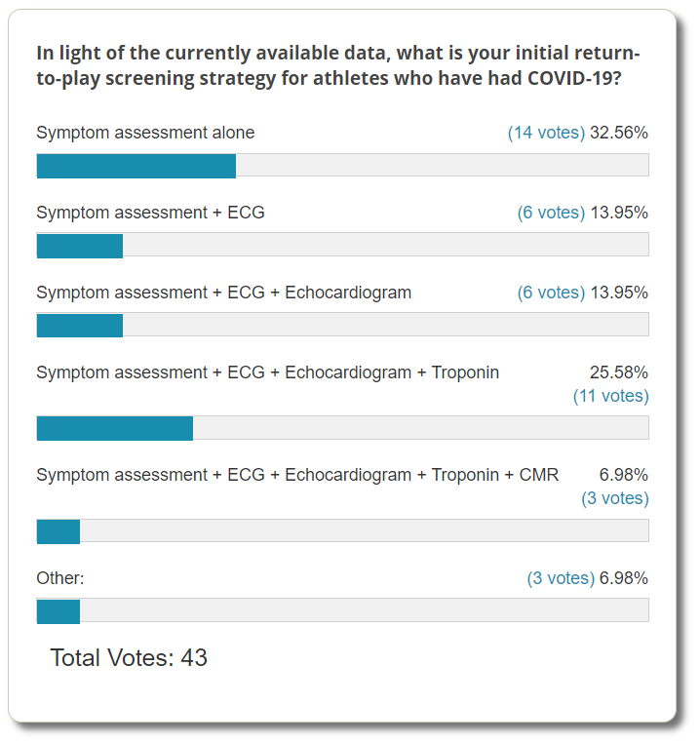The image size is (700, 744).
Task: Click the "Symptom assessment alone" result bar
Action: coord(342,166)
